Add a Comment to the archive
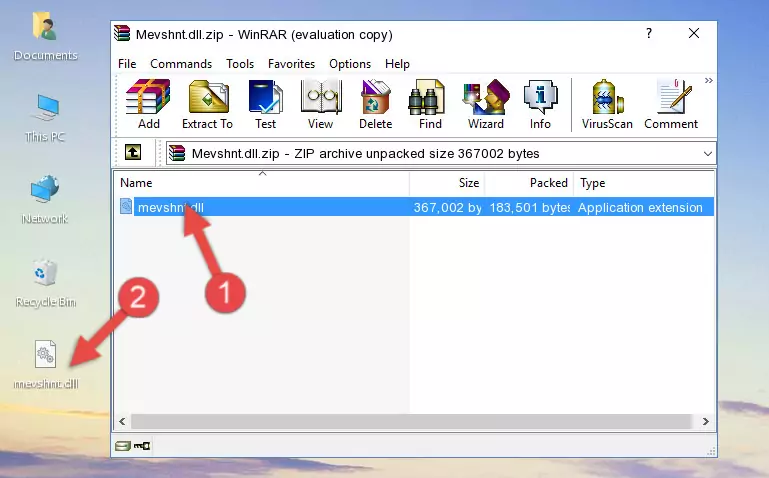The width and height of the screenshot is (769, 478). click(x=671, y=104)
